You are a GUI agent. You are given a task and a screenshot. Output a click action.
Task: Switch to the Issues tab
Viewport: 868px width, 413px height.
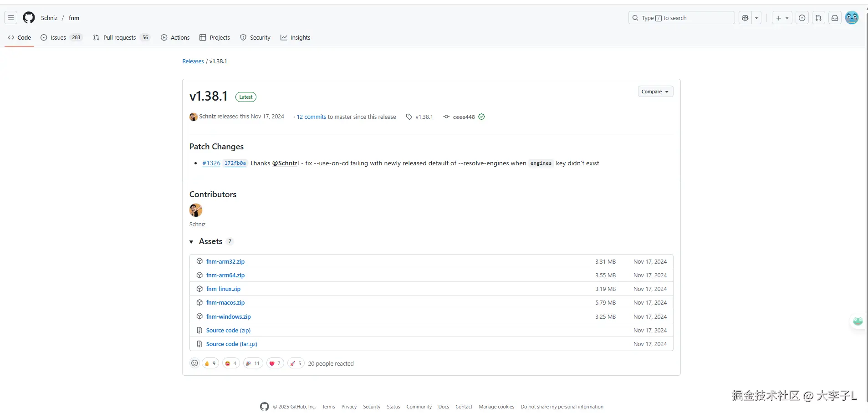click(x=61, y=38)
